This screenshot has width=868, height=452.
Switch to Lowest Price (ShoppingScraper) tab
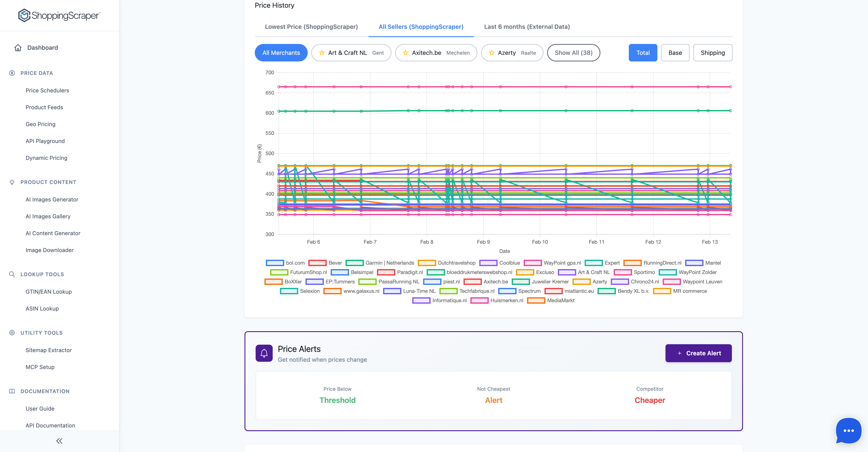click(311, 27)
